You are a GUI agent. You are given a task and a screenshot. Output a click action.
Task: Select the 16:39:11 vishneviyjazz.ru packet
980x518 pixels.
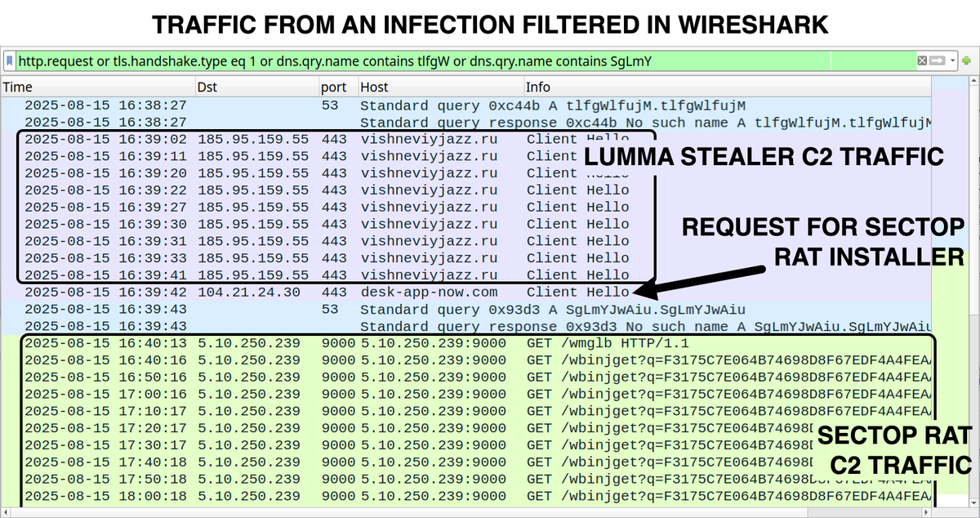coord(465,156)
